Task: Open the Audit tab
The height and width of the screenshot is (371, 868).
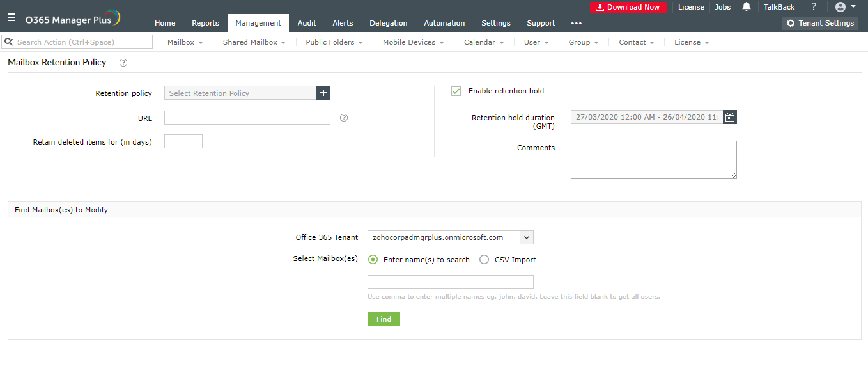Action: [x=307, y=23]
